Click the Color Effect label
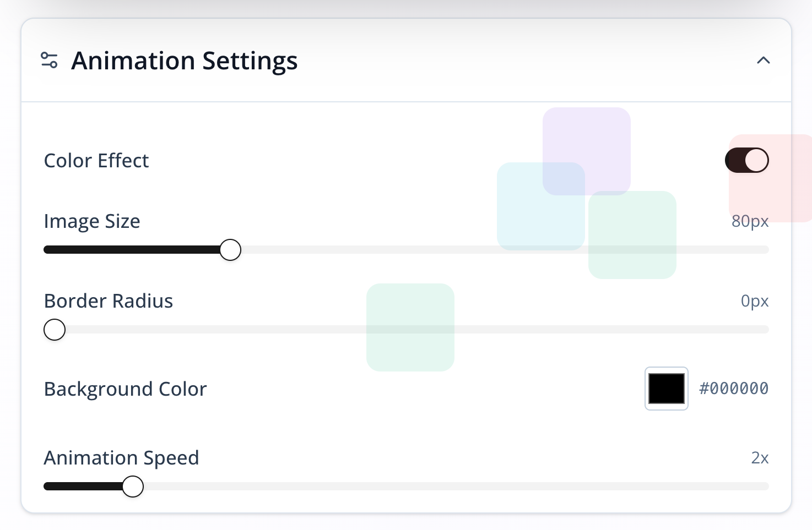Viewport: 812px width, 530px height. tap(96, 161)
